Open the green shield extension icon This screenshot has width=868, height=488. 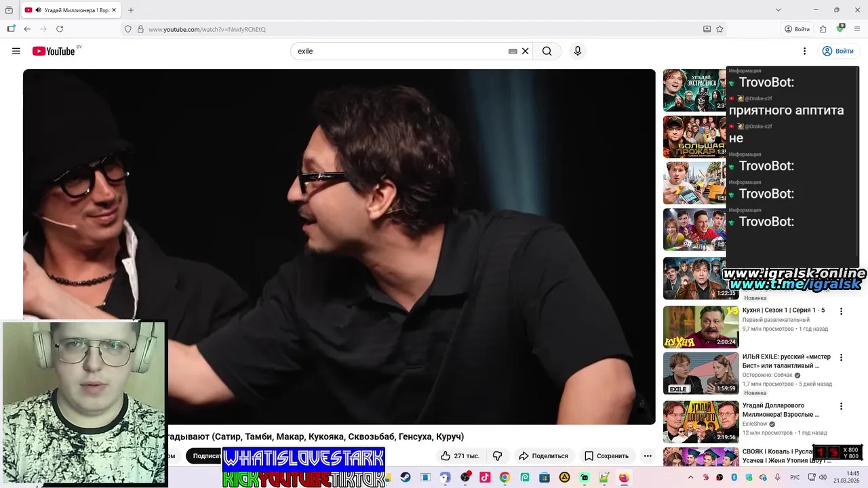coord(840,28)
